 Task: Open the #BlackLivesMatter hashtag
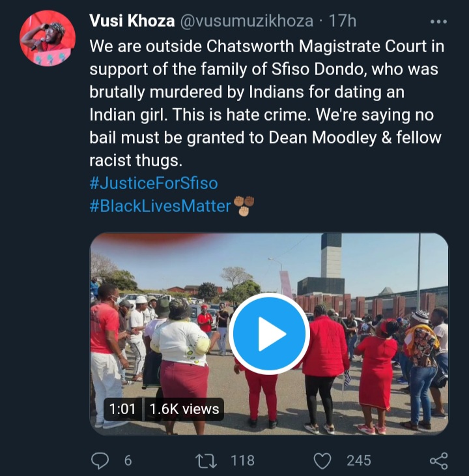pos(160,207)
